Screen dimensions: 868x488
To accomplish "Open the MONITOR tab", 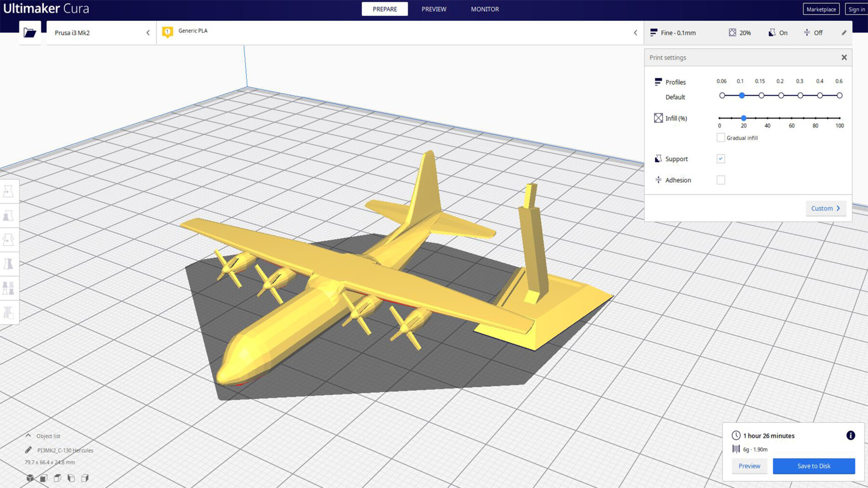I will (x=484, y=9).
